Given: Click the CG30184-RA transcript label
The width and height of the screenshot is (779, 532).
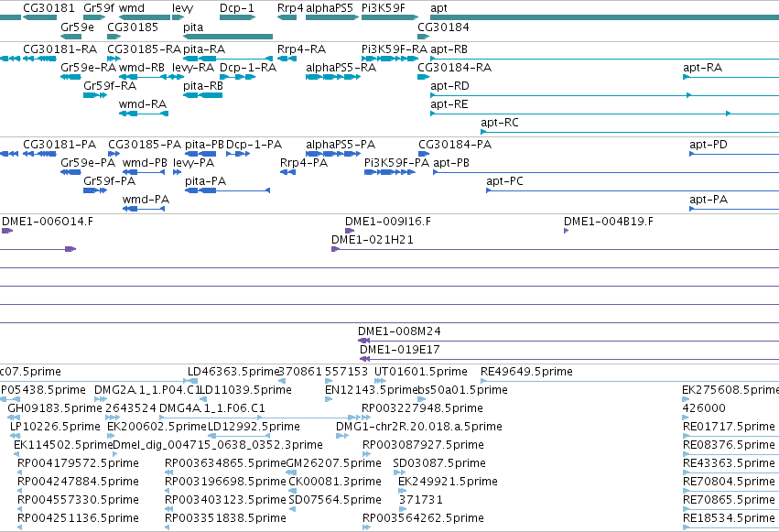Looking at the screenshot, I should [455, 68].
